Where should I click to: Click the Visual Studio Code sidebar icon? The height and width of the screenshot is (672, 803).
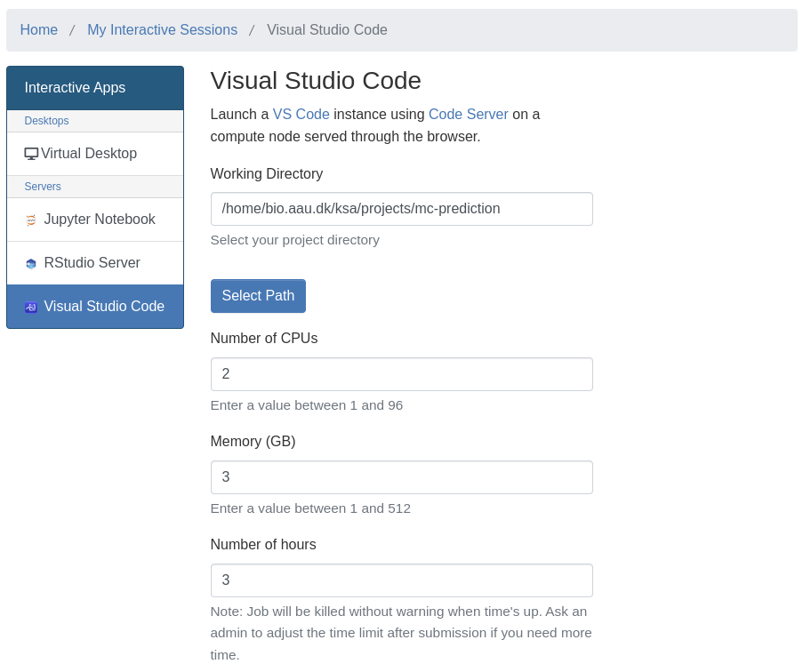pyautogui.click(x=31, y=307)
